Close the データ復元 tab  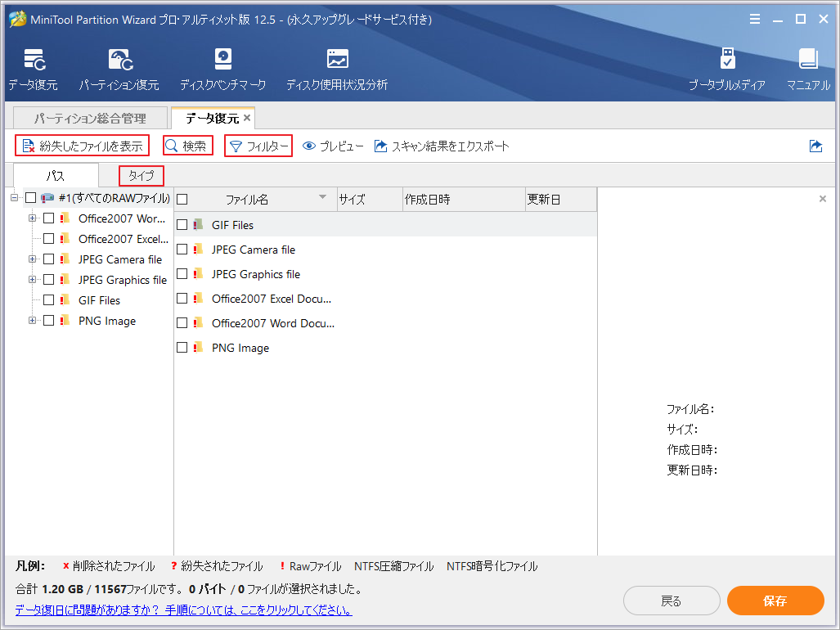click(x=247, y=118)
